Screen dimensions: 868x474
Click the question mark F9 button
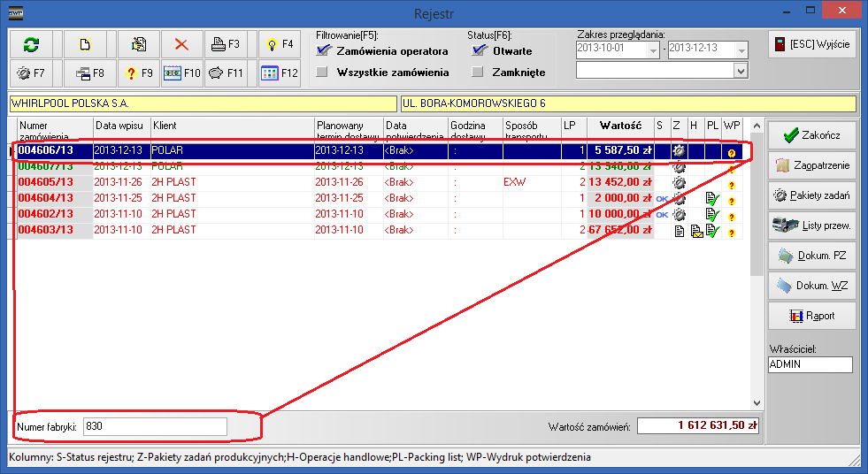tap(139, 73)
